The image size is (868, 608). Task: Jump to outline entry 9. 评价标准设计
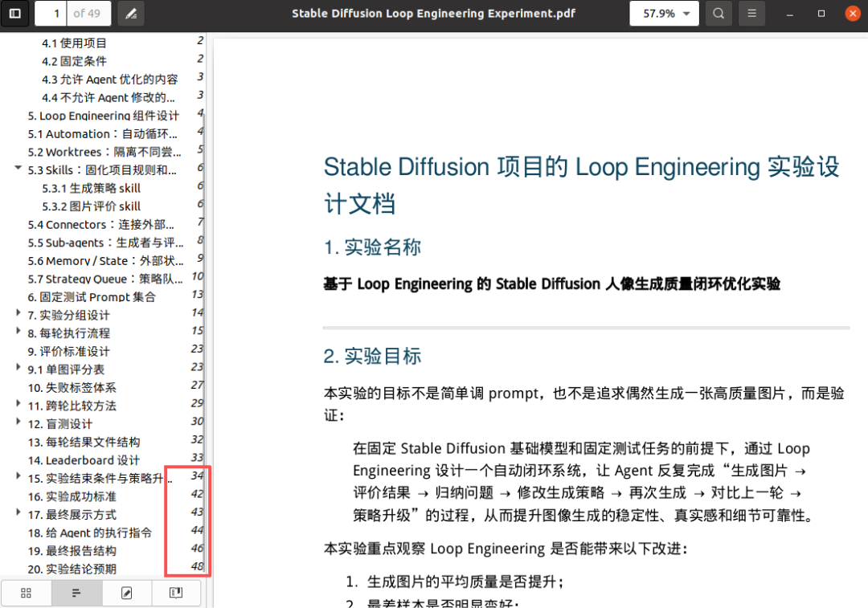(x=68, y=352)
